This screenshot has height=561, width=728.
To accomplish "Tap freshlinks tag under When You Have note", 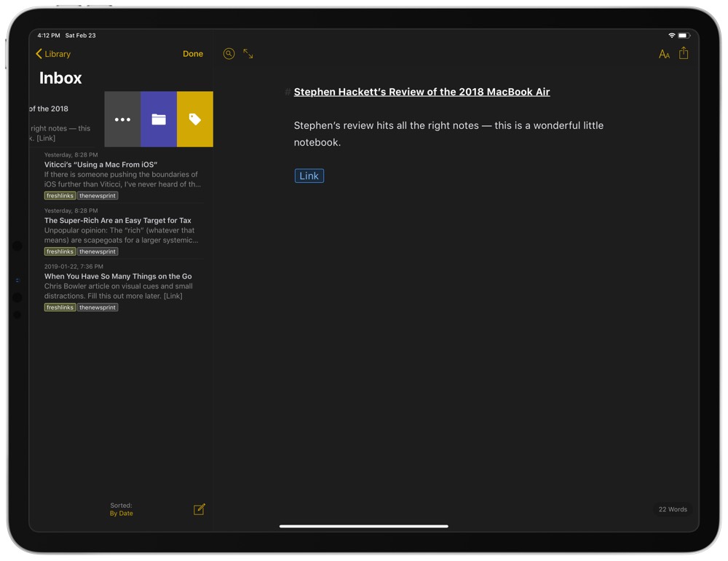I will click(60, 307).
